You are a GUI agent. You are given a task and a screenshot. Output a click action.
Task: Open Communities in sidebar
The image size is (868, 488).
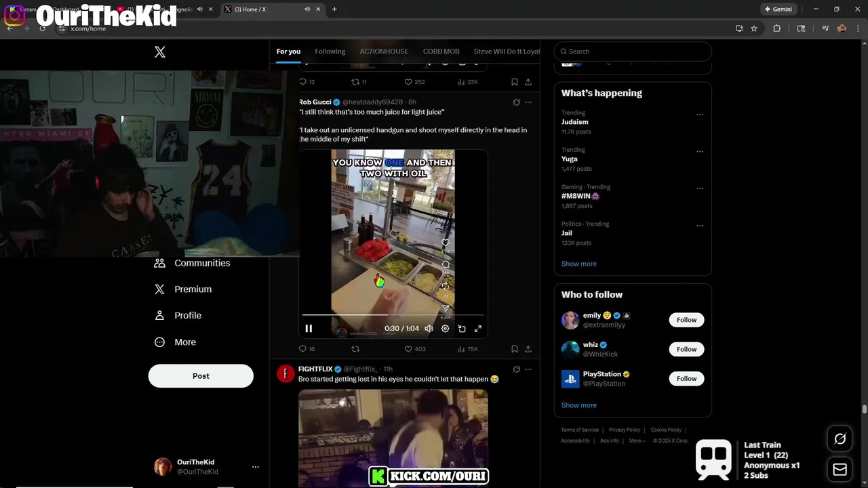click(193, 263)
